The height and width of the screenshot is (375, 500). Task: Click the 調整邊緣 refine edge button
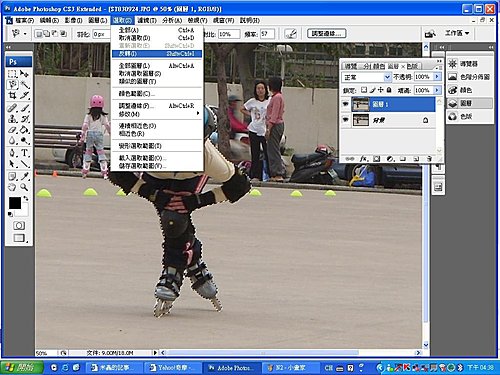coord(326,34)
